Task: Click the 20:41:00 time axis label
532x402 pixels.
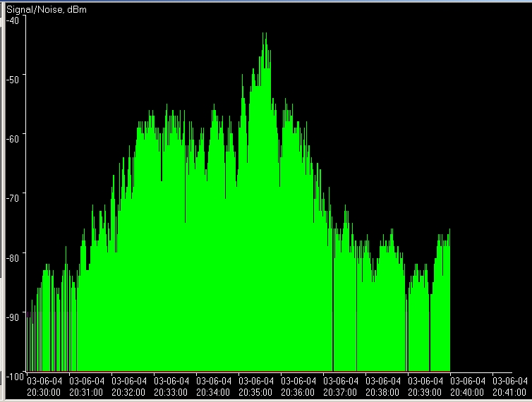Action: [x=509, y=387]
